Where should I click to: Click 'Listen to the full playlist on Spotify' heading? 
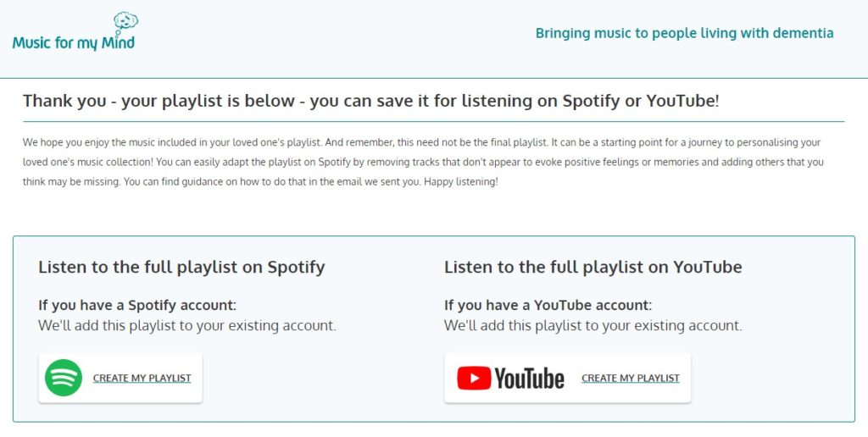181,267
